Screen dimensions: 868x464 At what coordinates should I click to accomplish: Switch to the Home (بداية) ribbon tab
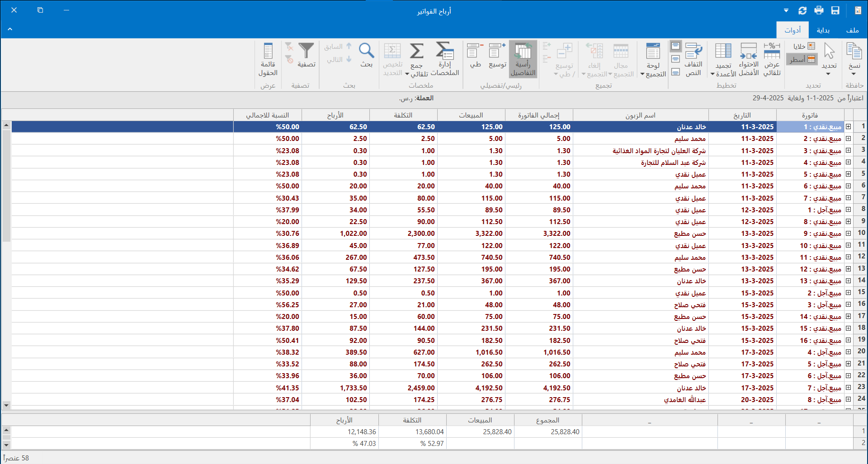coord(823,30)
